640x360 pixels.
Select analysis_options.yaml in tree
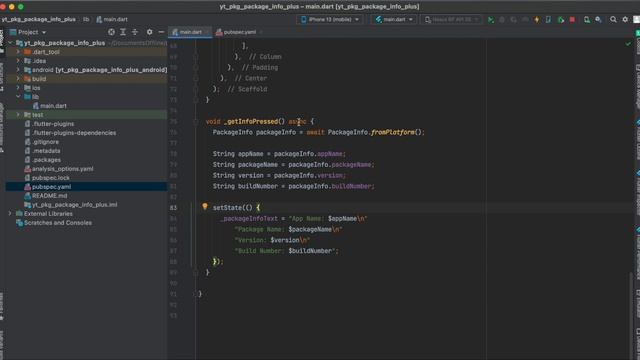coord(62,169)
